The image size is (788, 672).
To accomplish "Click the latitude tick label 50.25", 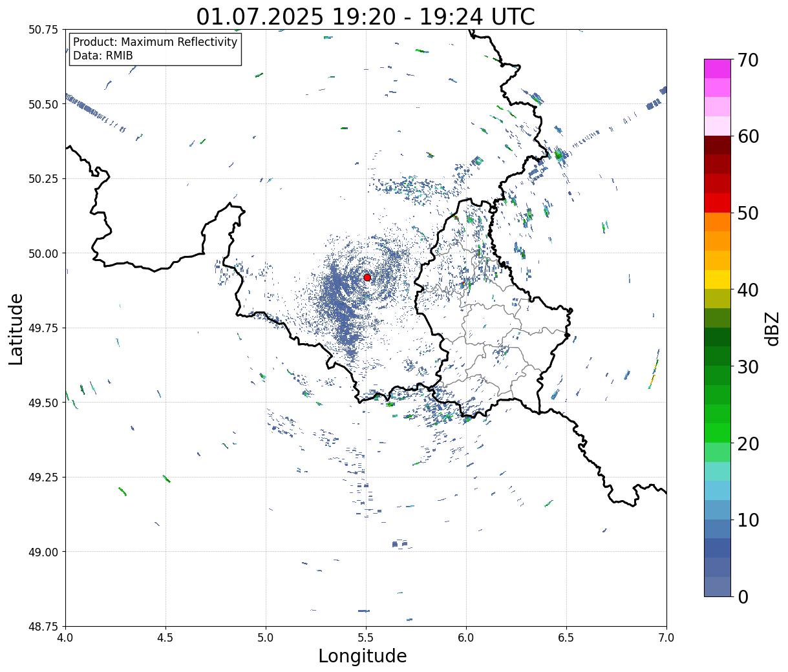I will pos(43,179).
